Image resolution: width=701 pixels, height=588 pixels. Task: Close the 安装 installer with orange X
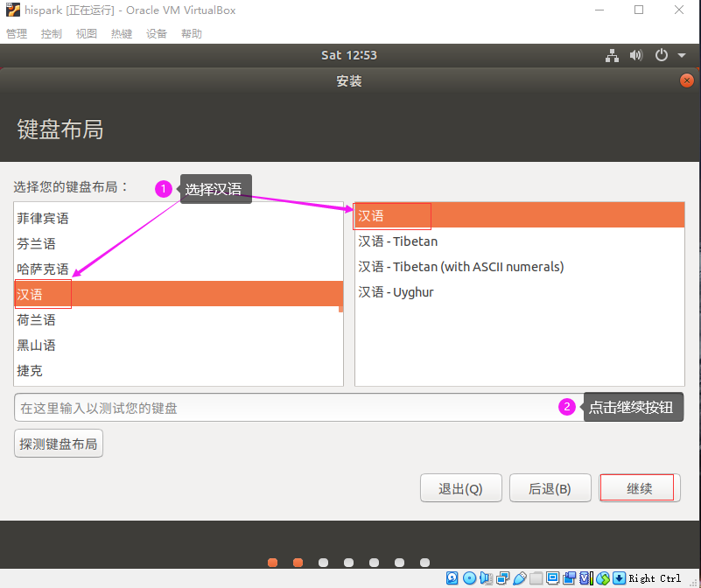(x=686, y=80)
